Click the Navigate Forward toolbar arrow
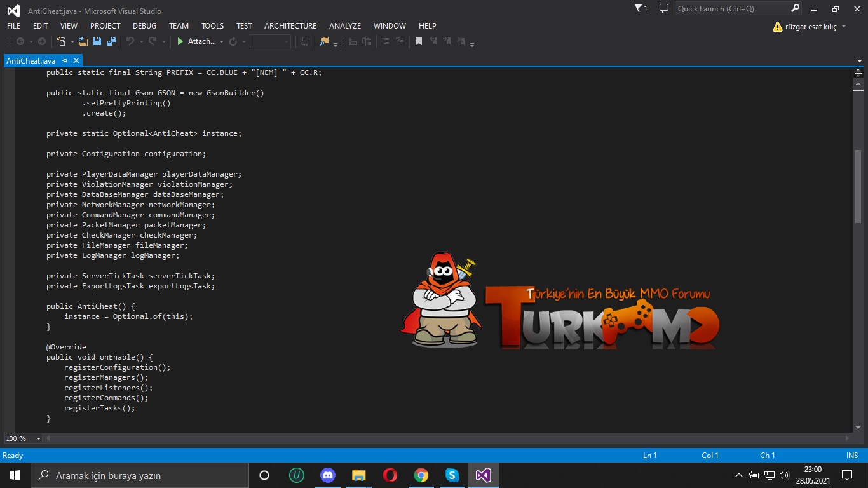 42,41
